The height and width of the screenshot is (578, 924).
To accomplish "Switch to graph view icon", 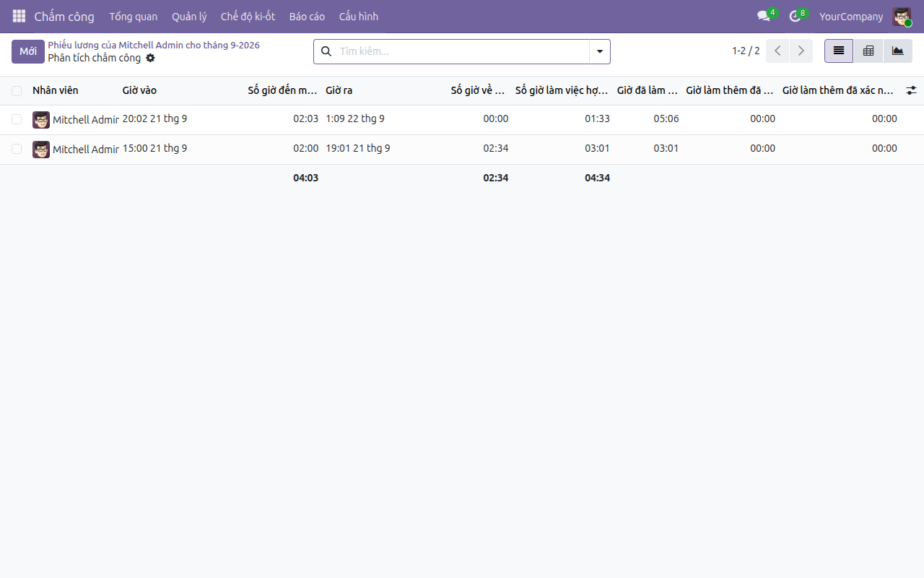I will (x=898, y=51).
